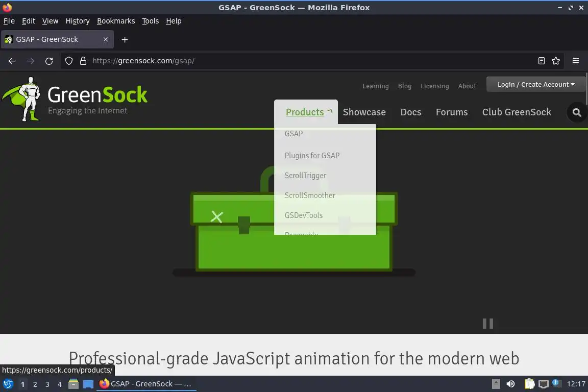Show desktop via blue taskbar icon
Image resolution: width=588 pixels, height=392 pixels.
pos(88,384)
